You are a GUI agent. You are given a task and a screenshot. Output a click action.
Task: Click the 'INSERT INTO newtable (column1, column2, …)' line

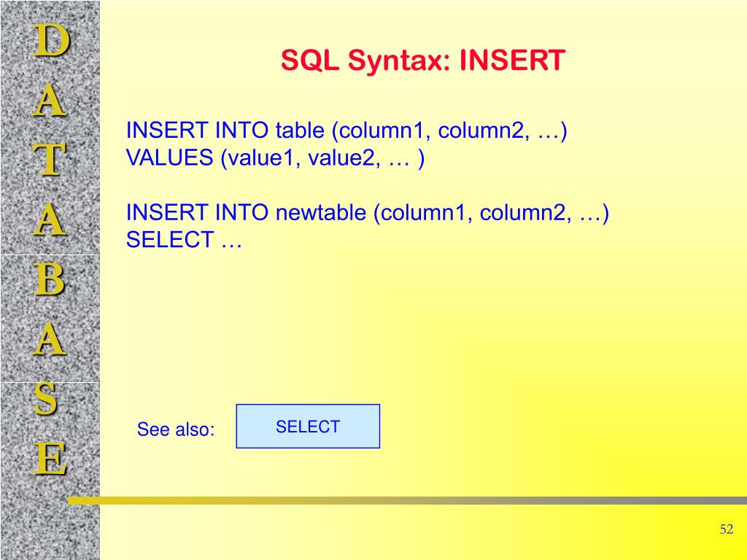tap(368, 212)
